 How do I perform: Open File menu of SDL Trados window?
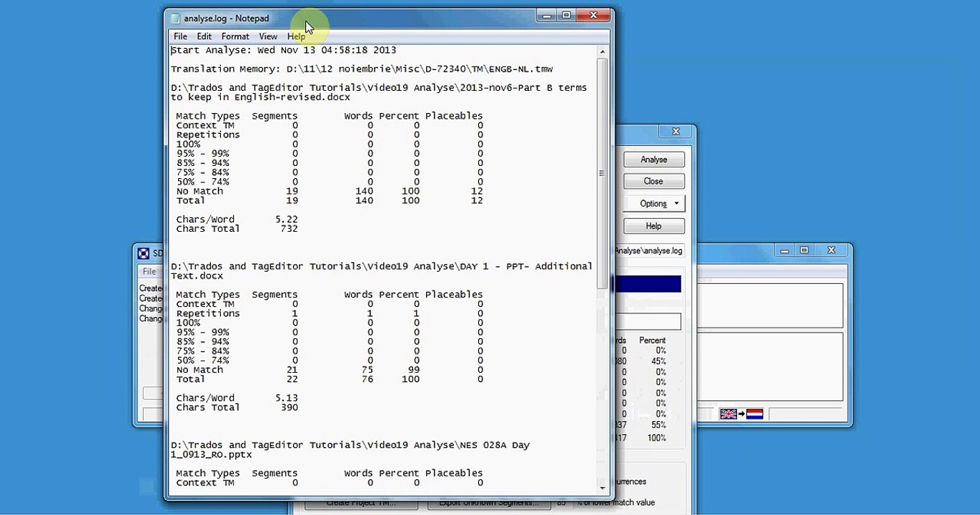click(x=149, y=271)
